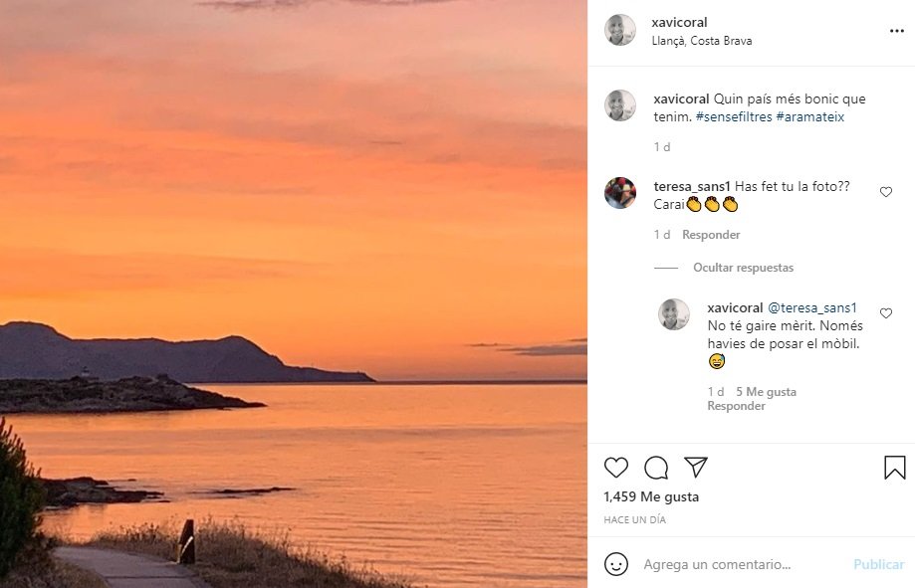This screenshot has width=915, height=588.
Task: View the 1,459 Me gusta likes list
Action: (651, 496)
